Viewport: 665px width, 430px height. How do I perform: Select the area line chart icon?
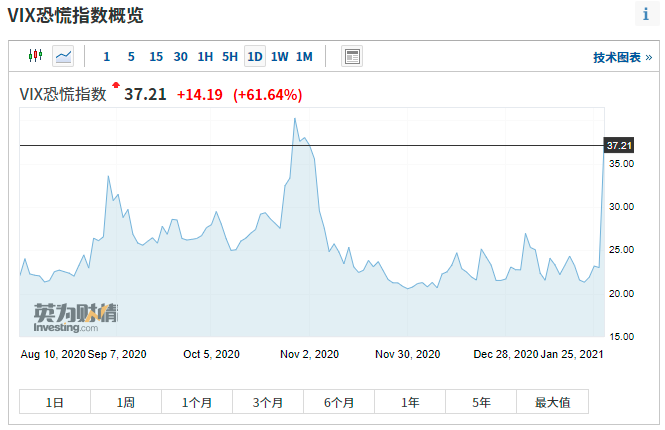click(63, 56)
